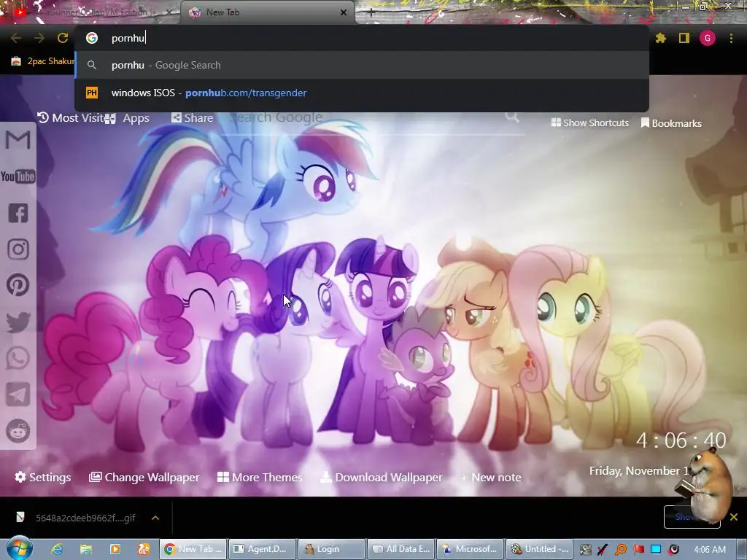The height and width of the screenshot is (560, 747).
Task: Open More Themes
Action: 260,477
